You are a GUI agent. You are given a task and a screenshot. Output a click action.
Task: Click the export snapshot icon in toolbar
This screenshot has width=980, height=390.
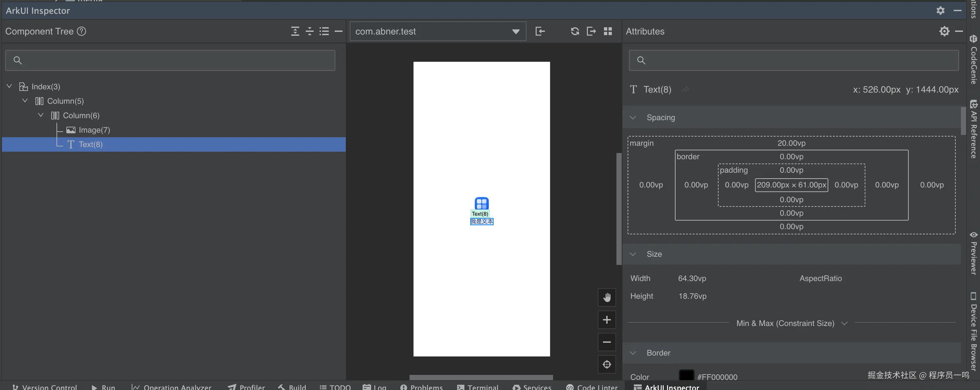[591, 31]
